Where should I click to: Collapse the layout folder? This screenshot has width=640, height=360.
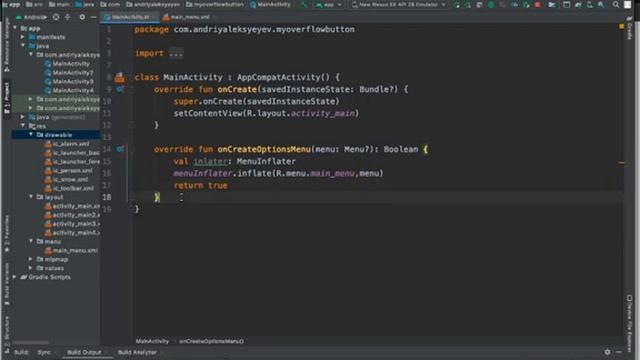[x=31, y=197]
